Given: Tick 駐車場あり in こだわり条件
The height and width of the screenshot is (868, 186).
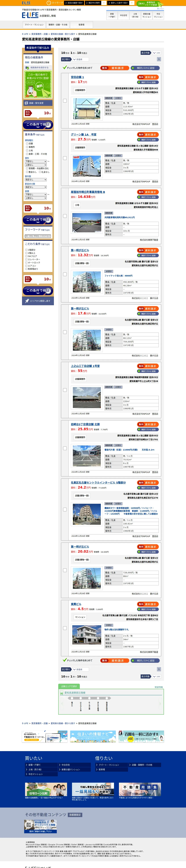Looking at the screenshot, I should (26, 269).
